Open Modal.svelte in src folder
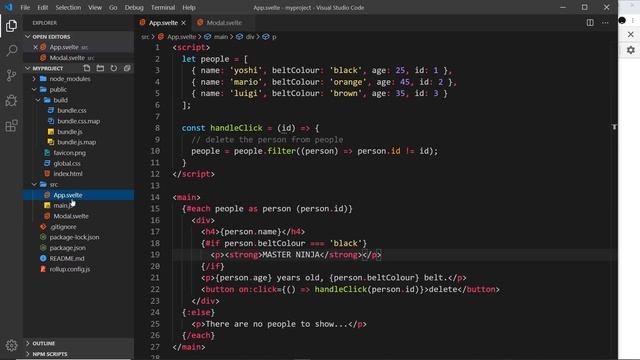The image size is (640, 360). tap(71, 216)
